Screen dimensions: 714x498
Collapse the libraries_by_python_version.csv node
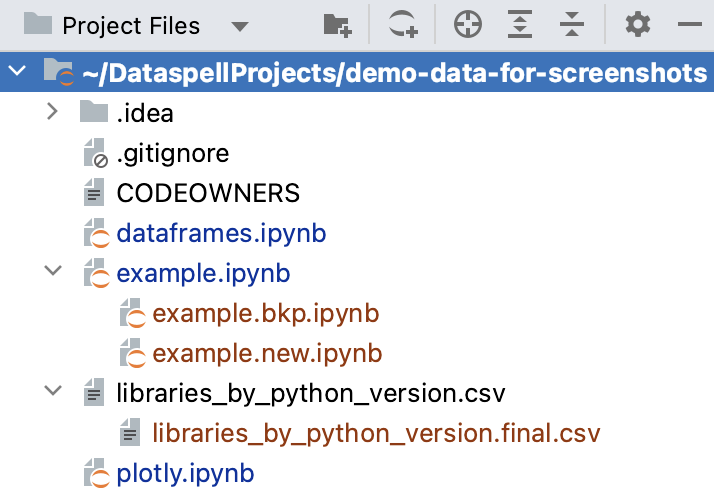[53, 393]
